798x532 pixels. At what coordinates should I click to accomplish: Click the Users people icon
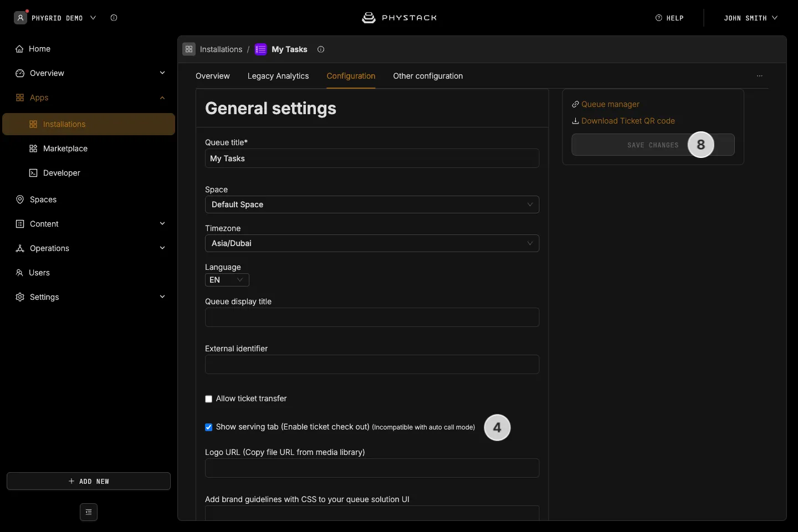click(19, 273)
